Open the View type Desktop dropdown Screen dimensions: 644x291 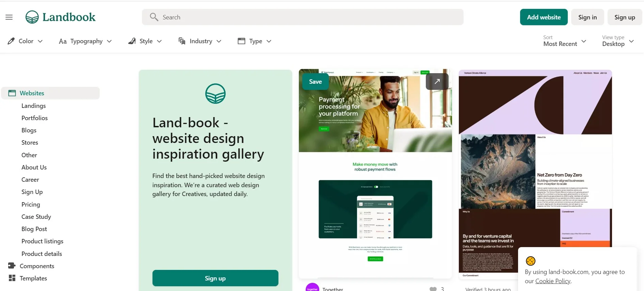point(618,41)
